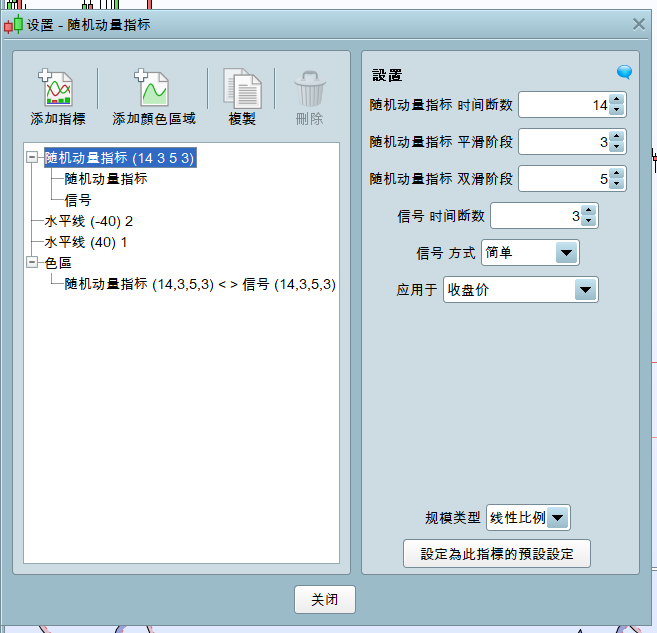Click the candlestick icon in the title bar

(13, 24)
